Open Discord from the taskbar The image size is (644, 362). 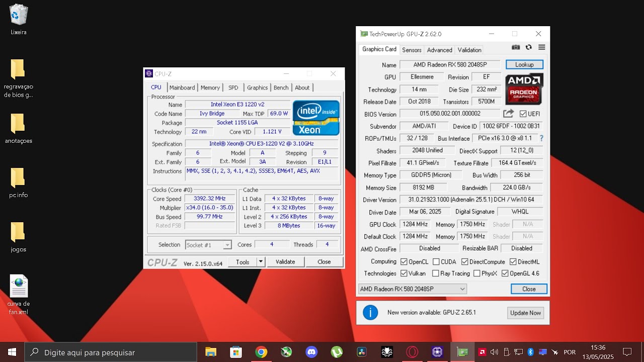coord(311,352)
